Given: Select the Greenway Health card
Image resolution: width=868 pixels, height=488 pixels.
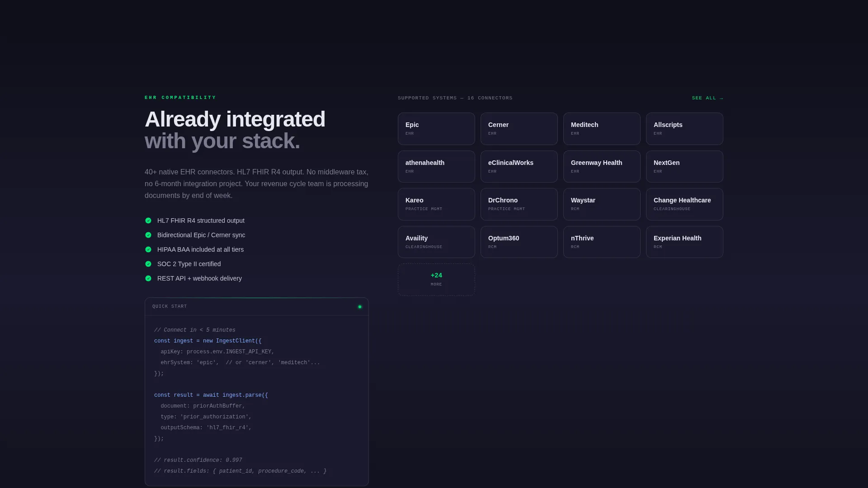Looking at the screenshot, I should coord(602,166).
